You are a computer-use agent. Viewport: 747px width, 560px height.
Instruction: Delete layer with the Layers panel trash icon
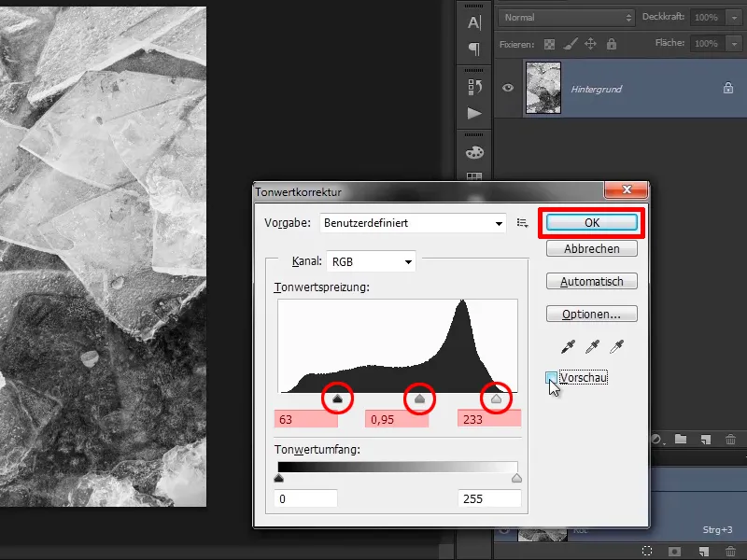(x=730, y=439)
